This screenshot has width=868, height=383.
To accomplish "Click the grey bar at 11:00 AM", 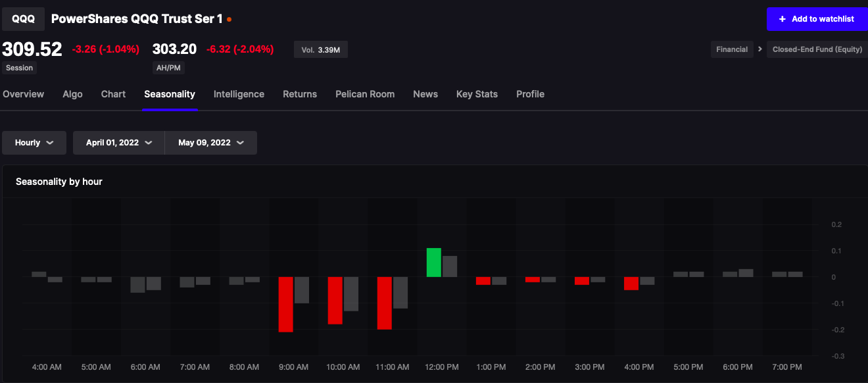I will click(400, 292).
